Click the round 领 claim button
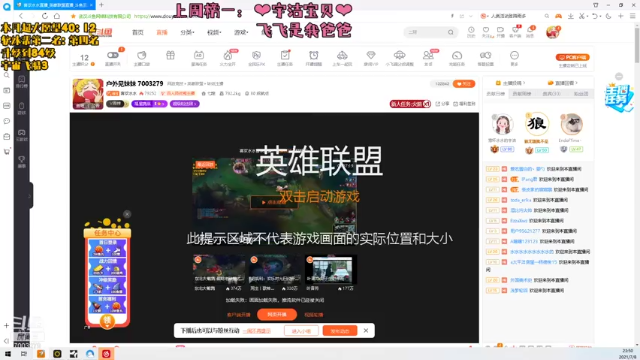 tap(107, 321)
